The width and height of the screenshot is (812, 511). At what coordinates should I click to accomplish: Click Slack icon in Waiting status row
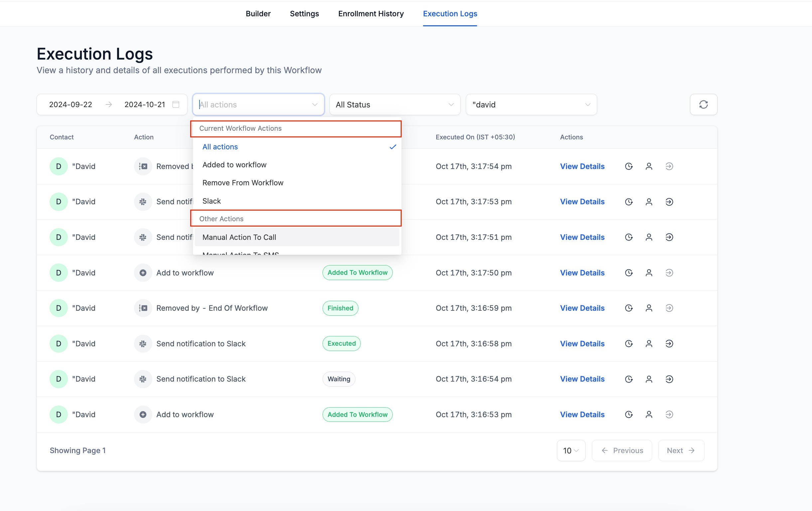click(143, 379)
